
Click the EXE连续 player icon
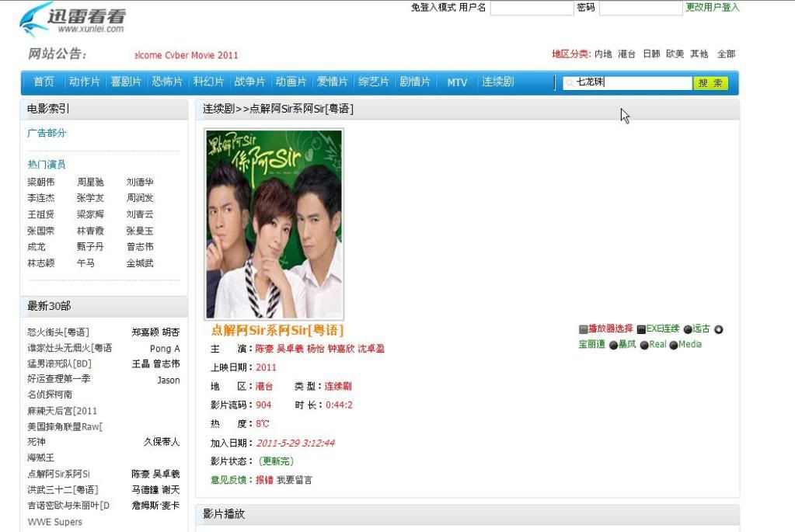coord(641,329)
